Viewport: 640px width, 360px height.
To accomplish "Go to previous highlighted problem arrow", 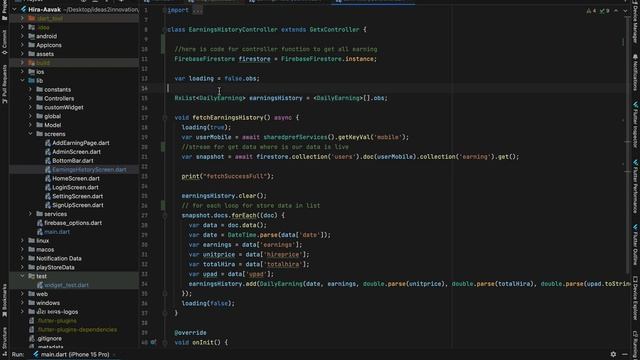I will pos(616,11).
